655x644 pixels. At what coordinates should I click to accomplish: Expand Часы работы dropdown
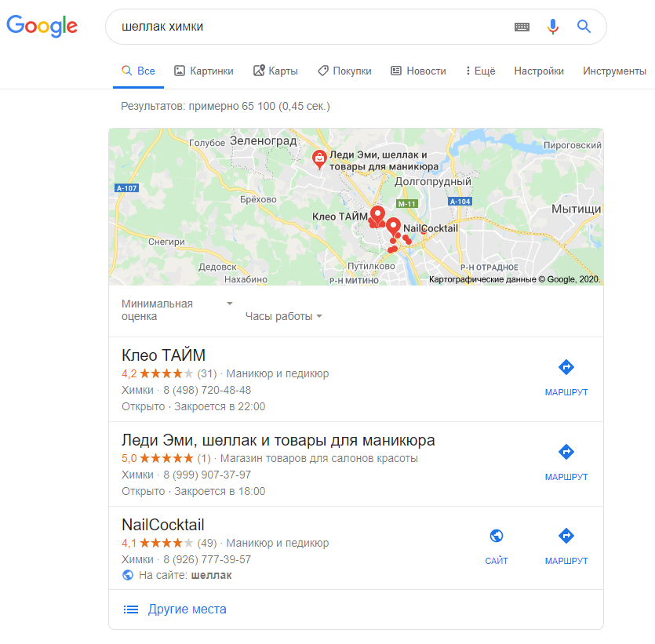click(x=284, y=317)
